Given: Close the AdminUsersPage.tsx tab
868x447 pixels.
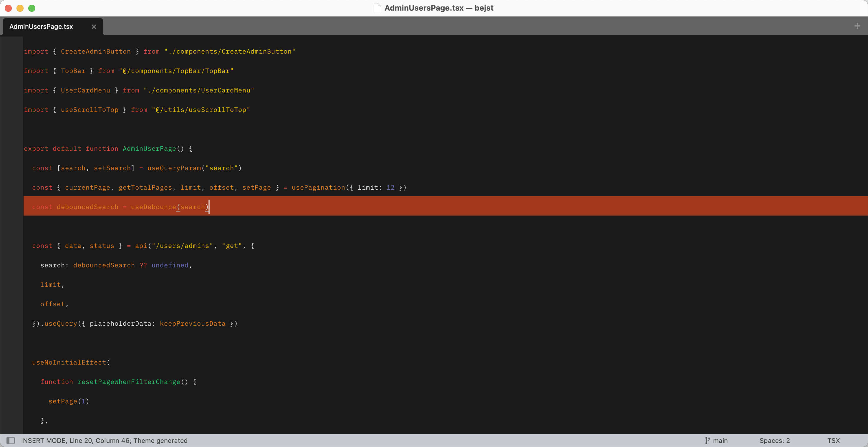Looking at the screenshot, I should coord(94,27).
